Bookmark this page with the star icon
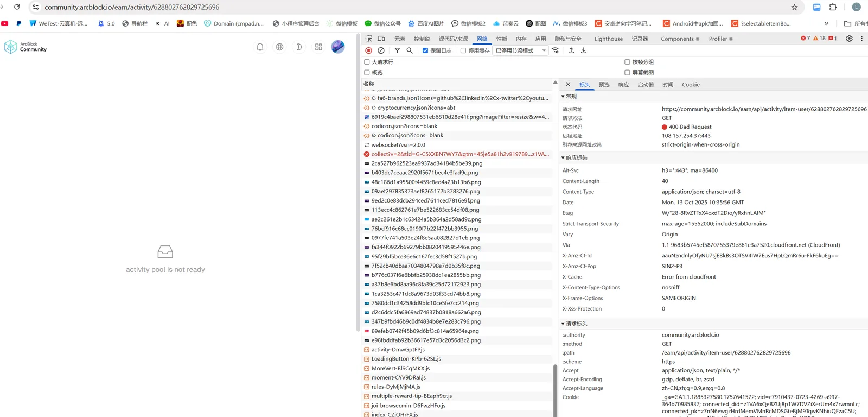Screen dimensions: 868x417 click(x=794, y=7)
